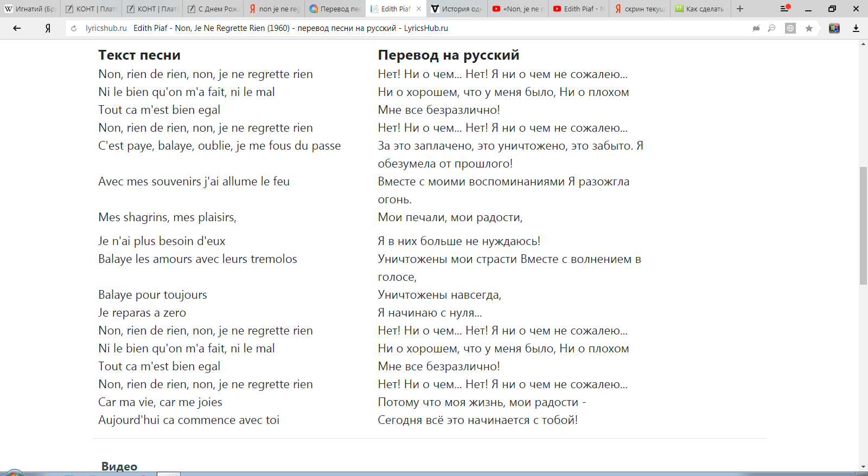Click the line 'Мои печали, мои радости,'

click(450, 217)
